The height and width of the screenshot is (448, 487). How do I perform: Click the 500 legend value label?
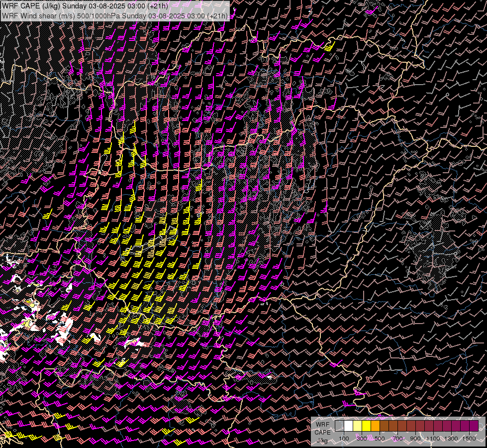(x=380, y=439)
